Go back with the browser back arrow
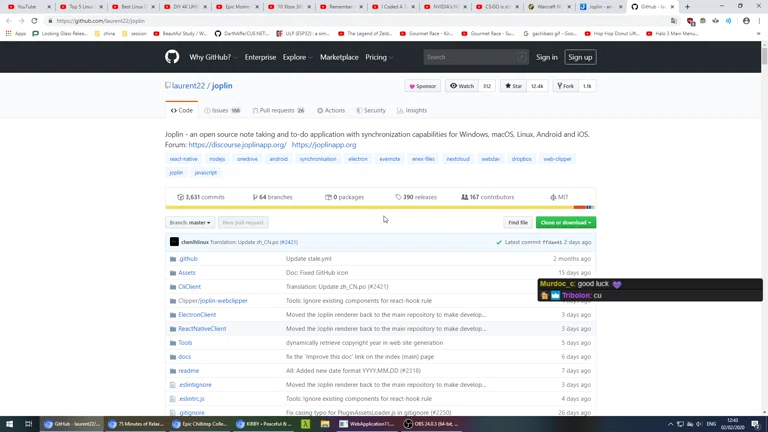Viewport: 768px width, 432px height. pyautogui.click(x=9, y=21)
